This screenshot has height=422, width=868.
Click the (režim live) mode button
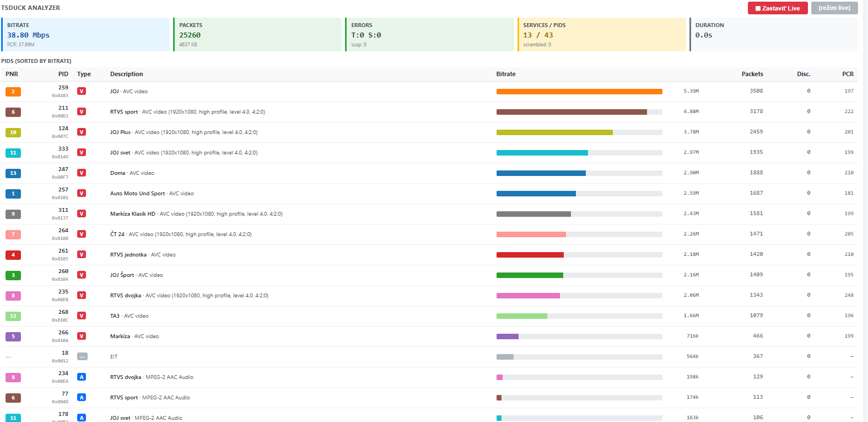pos(834,8)
